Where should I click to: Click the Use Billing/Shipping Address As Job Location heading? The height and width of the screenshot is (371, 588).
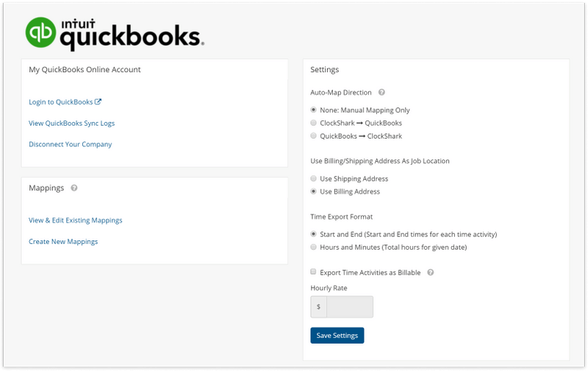tap(380, 161)
